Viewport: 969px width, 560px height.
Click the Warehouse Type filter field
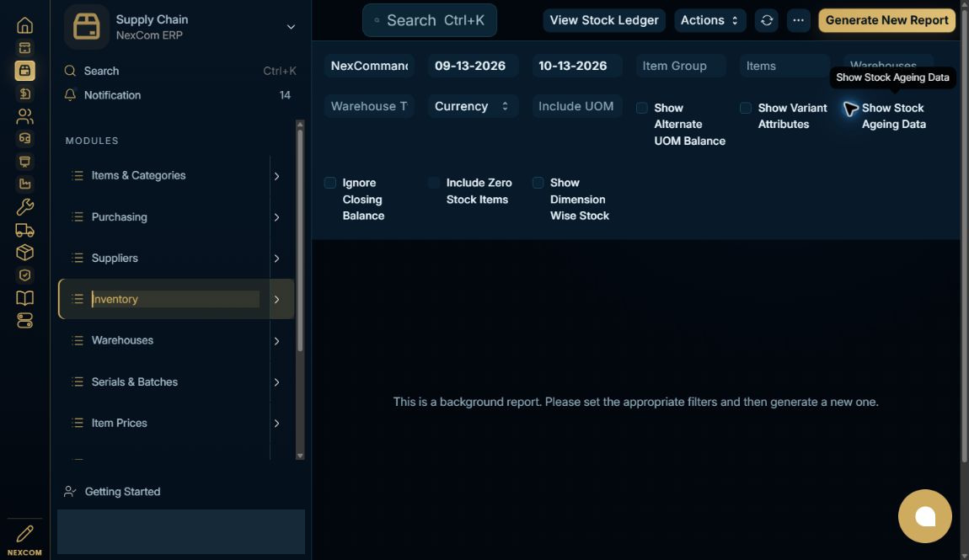click(x=369, y=106)
